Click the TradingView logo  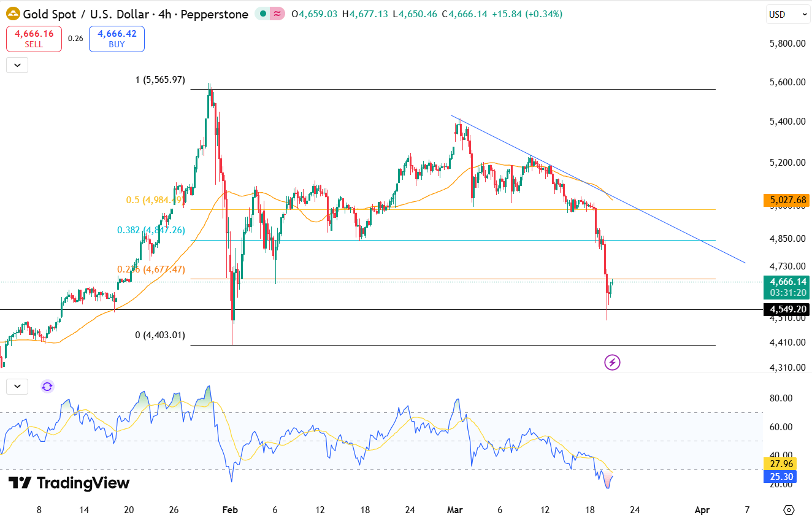(x=69, y=483)
